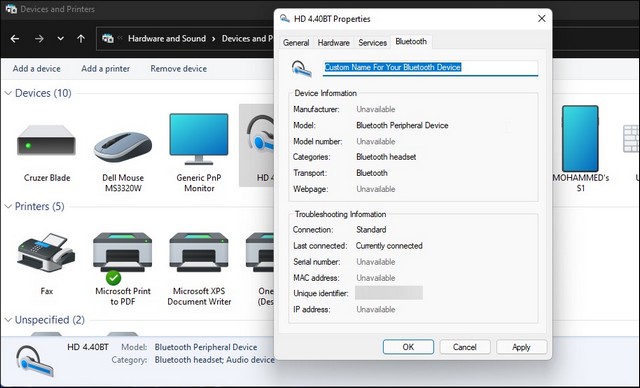Click the Transport Bluetooth value
Image resolution: width=640 pixels, height=388 pixels.
click(x=372, y=173)
